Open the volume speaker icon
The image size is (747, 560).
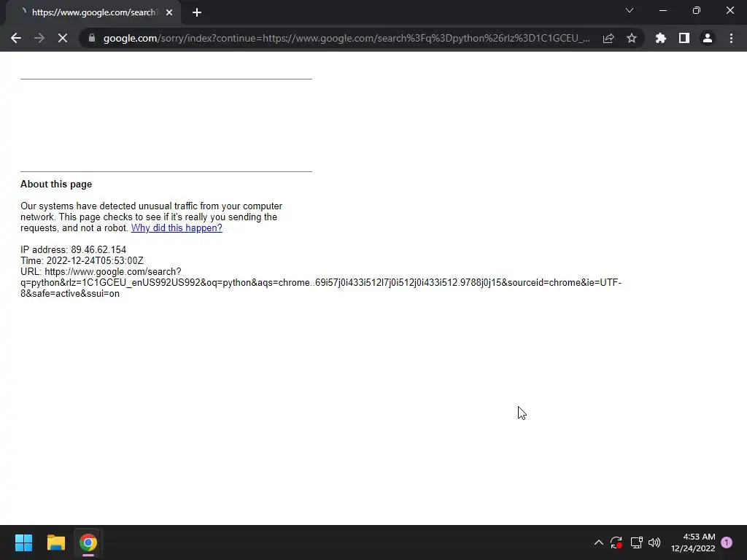pyautogui.click(x=654, y=542)
